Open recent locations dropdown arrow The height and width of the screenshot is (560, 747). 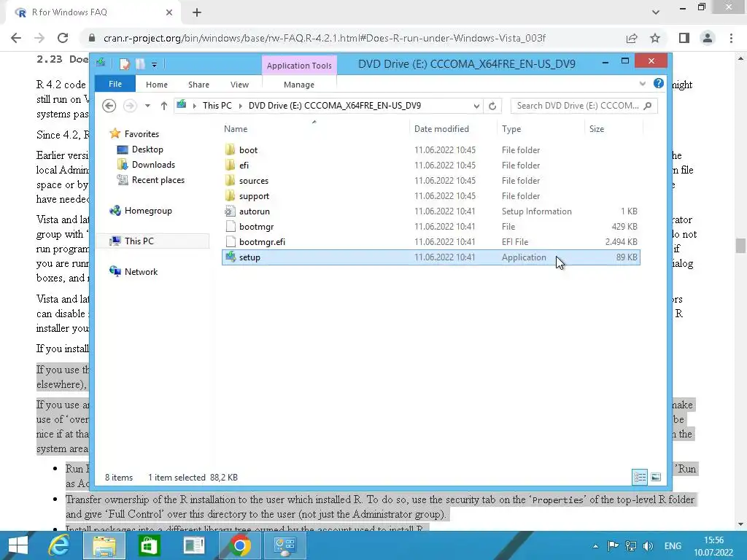point(147,106)
